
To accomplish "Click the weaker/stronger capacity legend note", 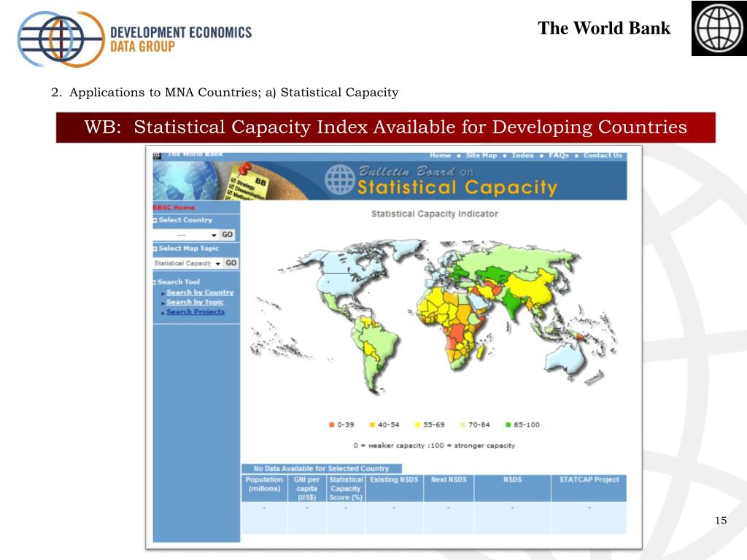I will pyautogui.click(x=434, y=446).
